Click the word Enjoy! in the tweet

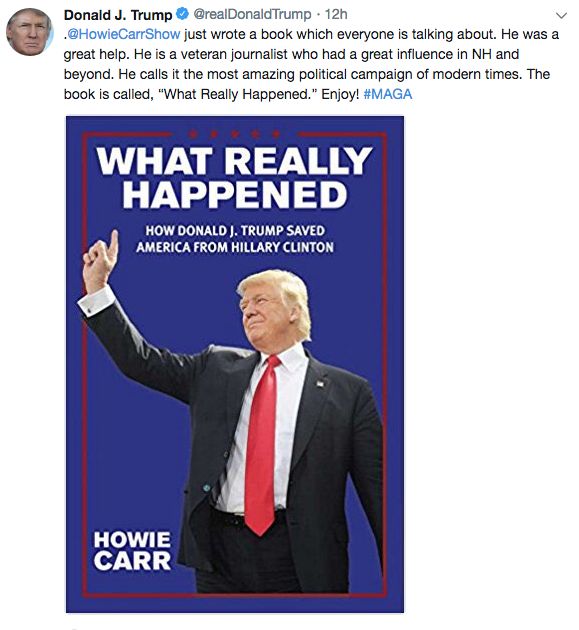tap(340, 94)
